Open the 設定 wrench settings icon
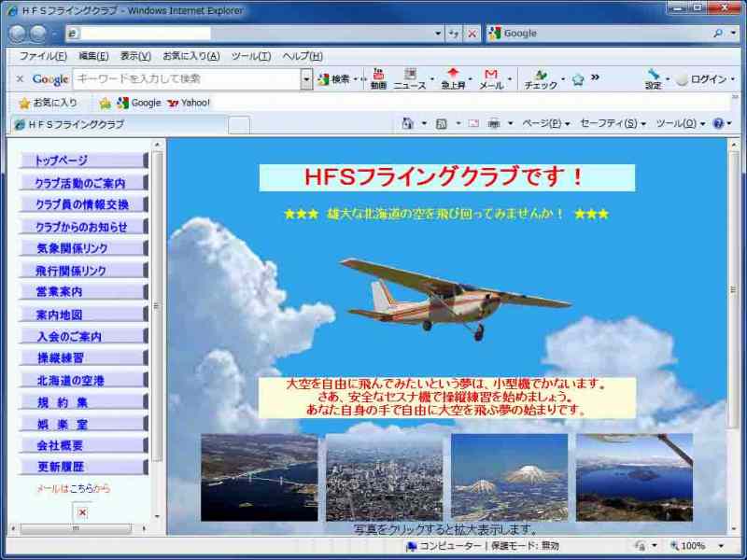Viewport: 747px width, 560px height. (x=654, y=78)
